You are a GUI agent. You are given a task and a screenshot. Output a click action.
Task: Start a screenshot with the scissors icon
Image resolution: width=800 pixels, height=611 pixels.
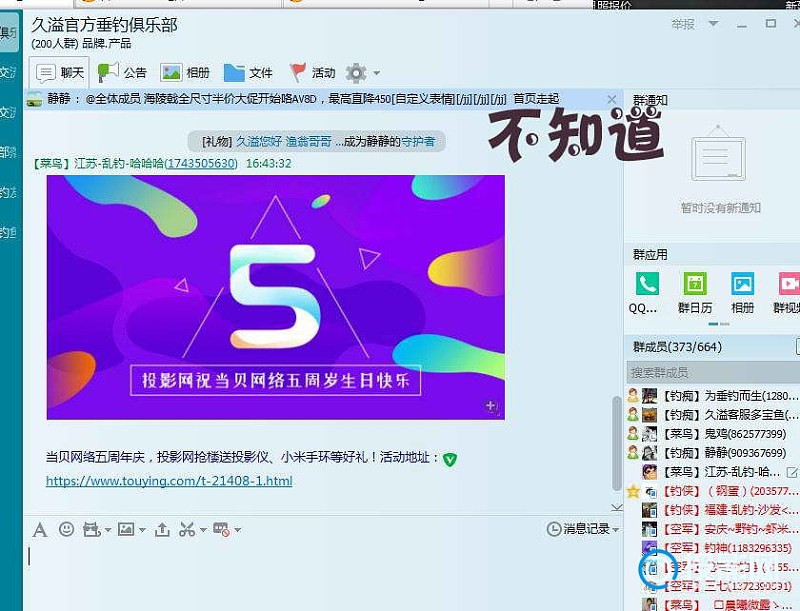(x=187, y=530)
